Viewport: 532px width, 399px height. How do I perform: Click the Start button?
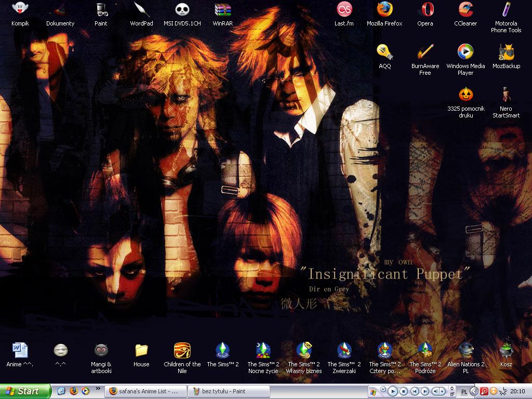25,391
